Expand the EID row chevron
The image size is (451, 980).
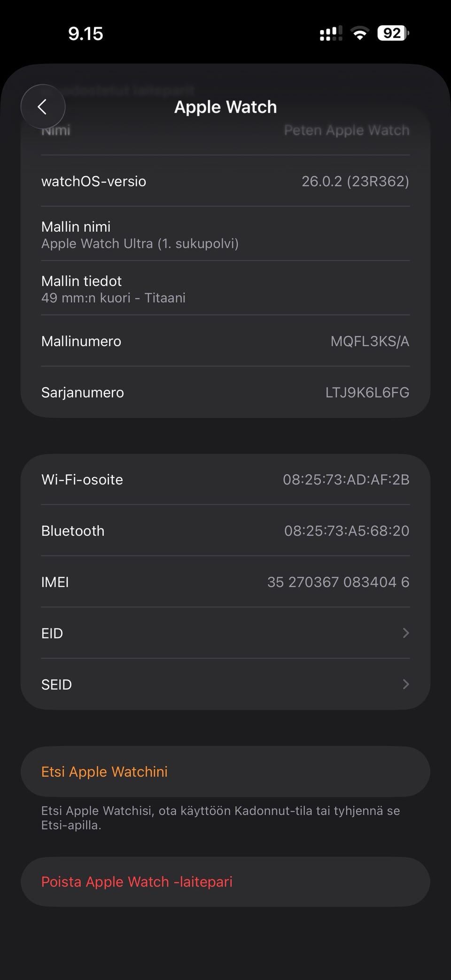point(406,633)
